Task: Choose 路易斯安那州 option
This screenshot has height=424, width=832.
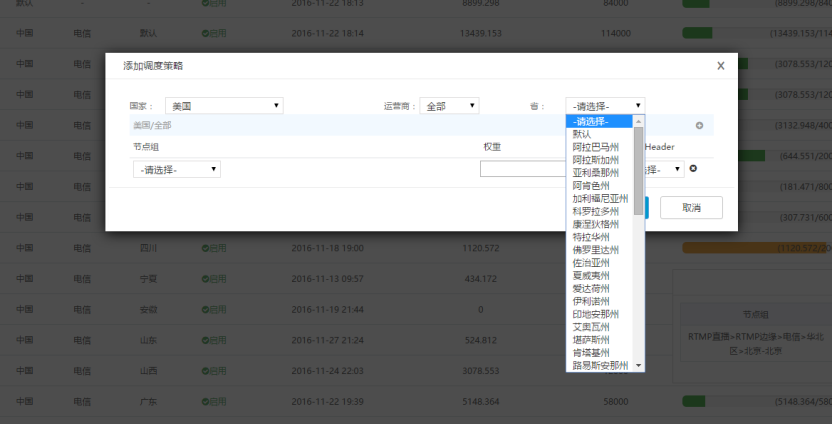Action: (600, 365)
